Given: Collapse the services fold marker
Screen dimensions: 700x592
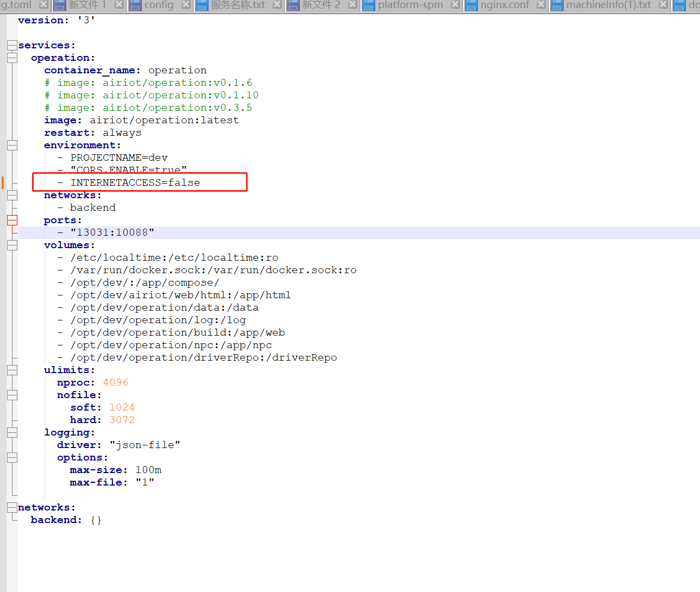Looking at the screenshot, I should click(12, 45).
